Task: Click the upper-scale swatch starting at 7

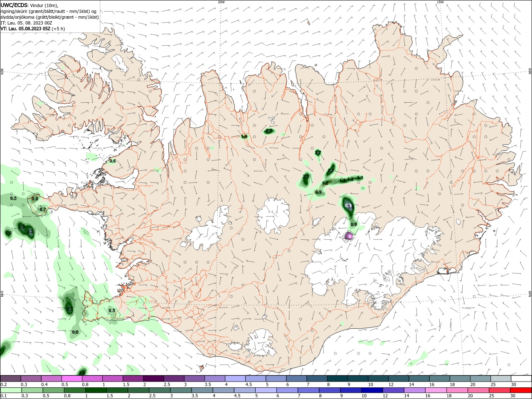Action: 317,379
